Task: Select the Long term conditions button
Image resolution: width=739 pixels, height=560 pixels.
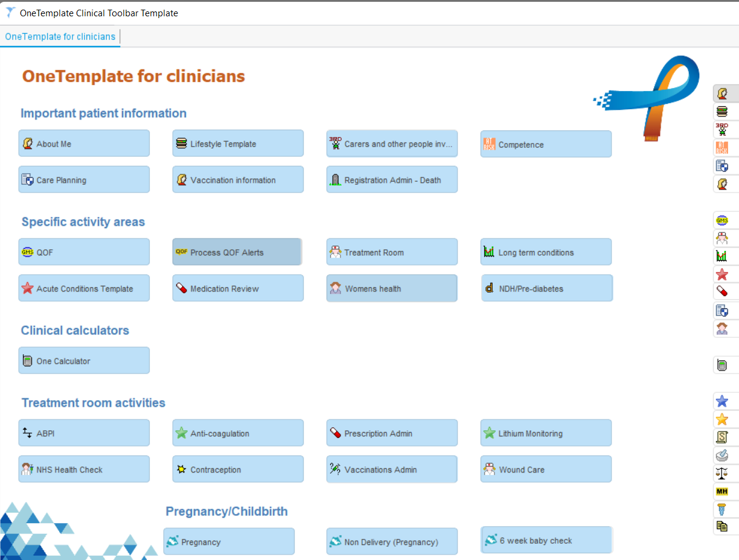Action: tap(546, 252)
